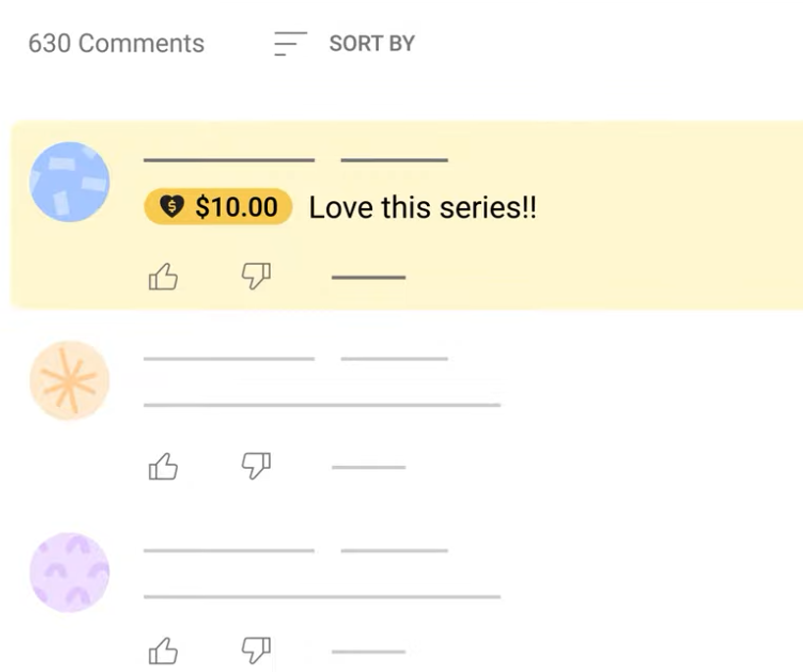Click reply placeholder on orange-avatar comment

click(x=368, y=467)
